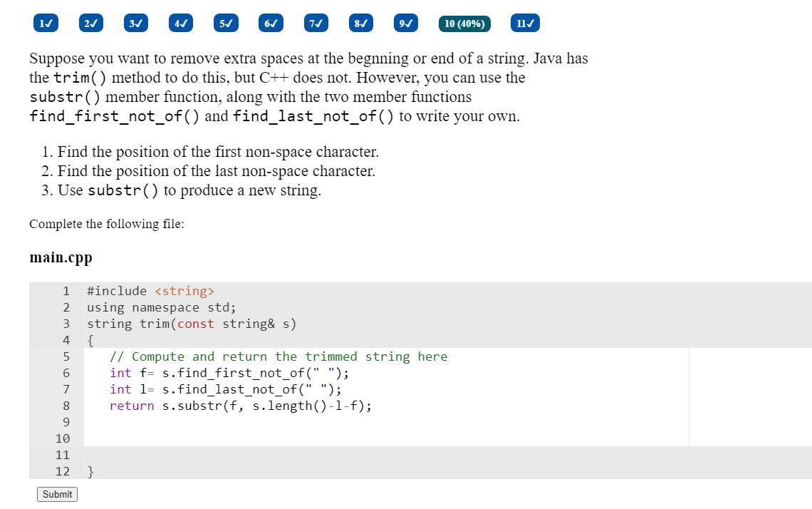Click the find_last_not_of call on line 7
812x509 pixels.
(224, 389)
